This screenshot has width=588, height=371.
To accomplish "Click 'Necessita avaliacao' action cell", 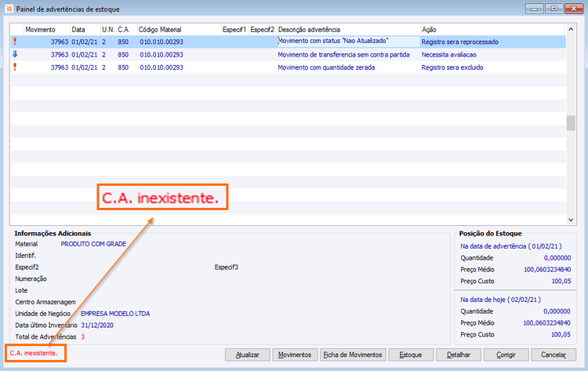I will 449,55.
